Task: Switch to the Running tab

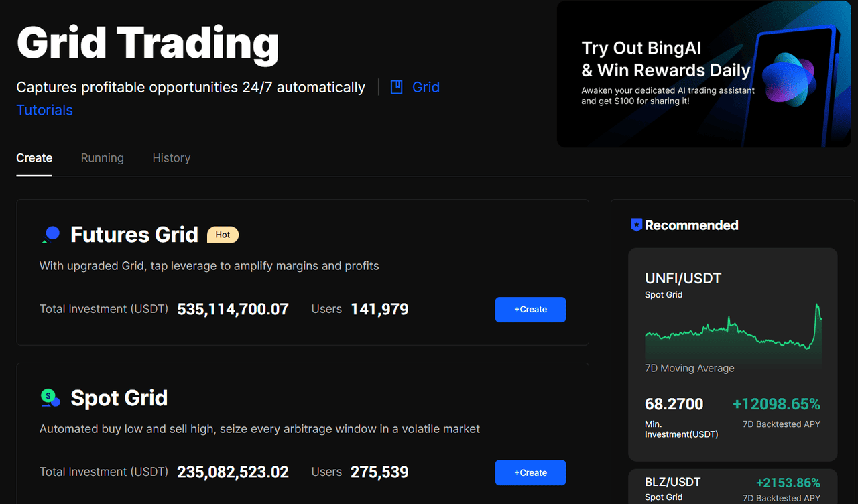Action: (x=102, y=158)
